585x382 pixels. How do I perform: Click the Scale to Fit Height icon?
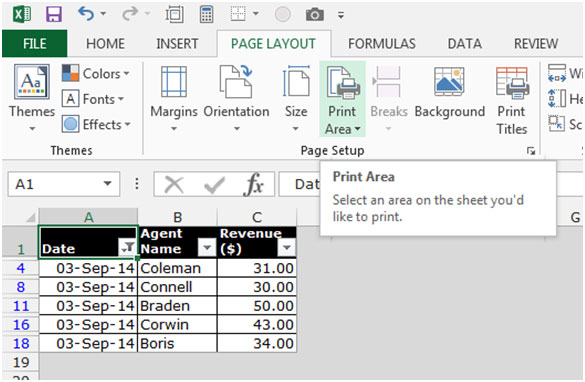pyautogui.click(x=557, y=98)
